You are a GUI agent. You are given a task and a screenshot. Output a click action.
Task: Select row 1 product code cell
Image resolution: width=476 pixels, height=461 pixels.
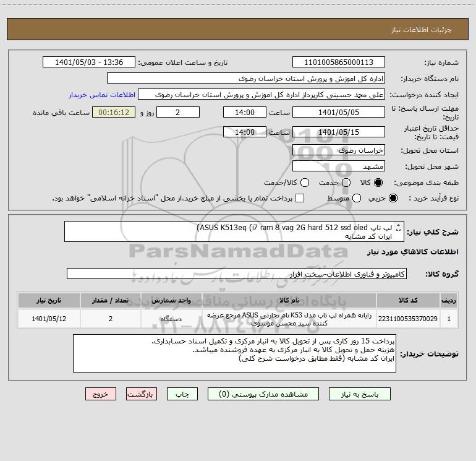(x=408, y=319)
